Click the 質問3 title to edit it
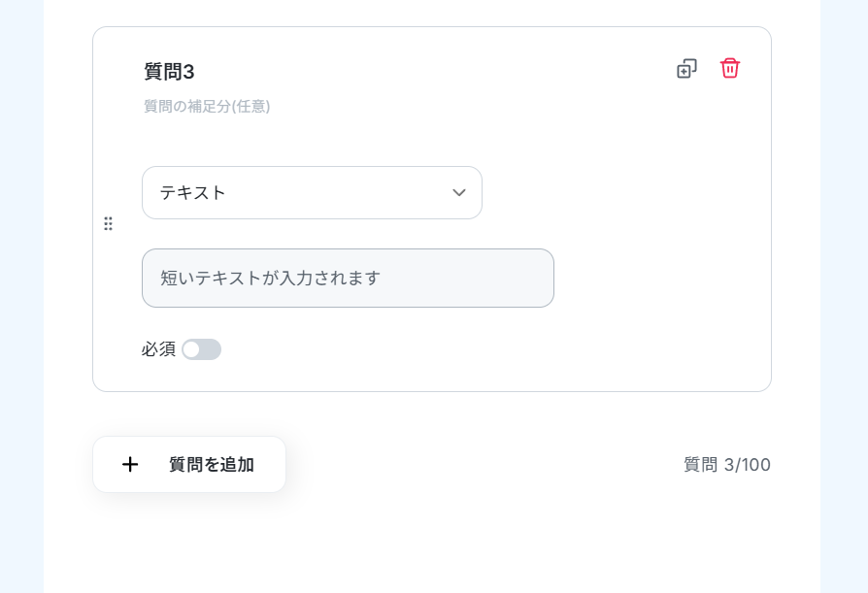The height and width of the screenshot is (593, 868). pyautogui.click(x=169, y=72)
